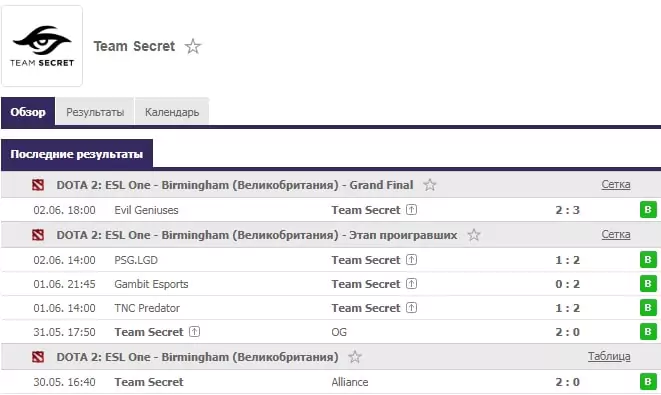
Task: Open the Таблица link
Action: (x=609, y=357)
